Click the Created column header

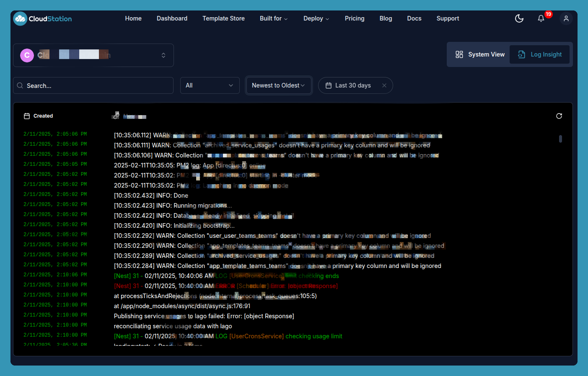[43, 116]
